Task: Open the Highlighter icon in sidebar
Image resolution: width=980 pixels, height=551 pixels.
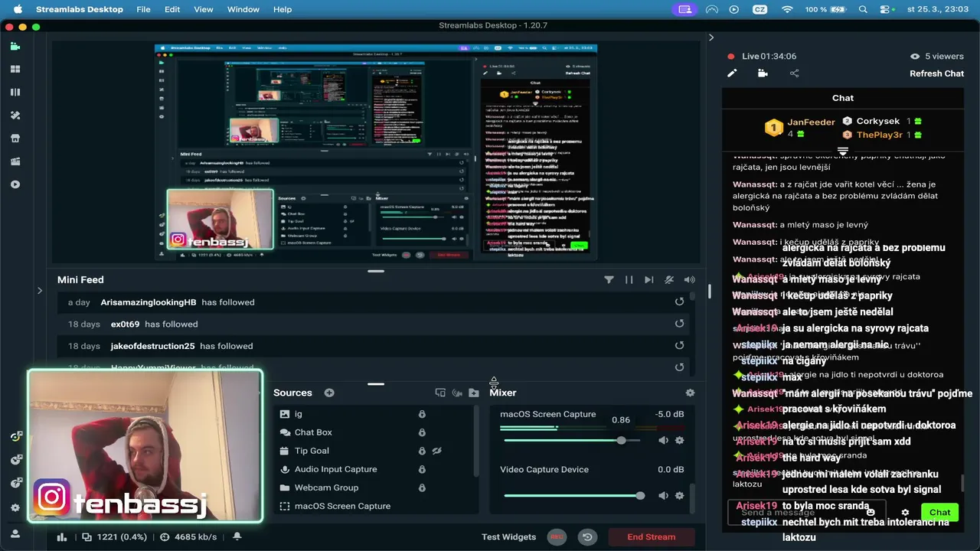Action: pyautogui.click(x=15, y=161)
